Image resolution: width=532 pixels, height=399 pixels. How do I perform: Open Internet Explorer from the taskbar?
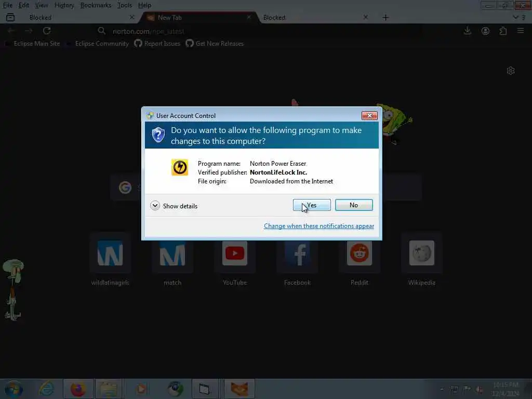(x=46, y=389)
